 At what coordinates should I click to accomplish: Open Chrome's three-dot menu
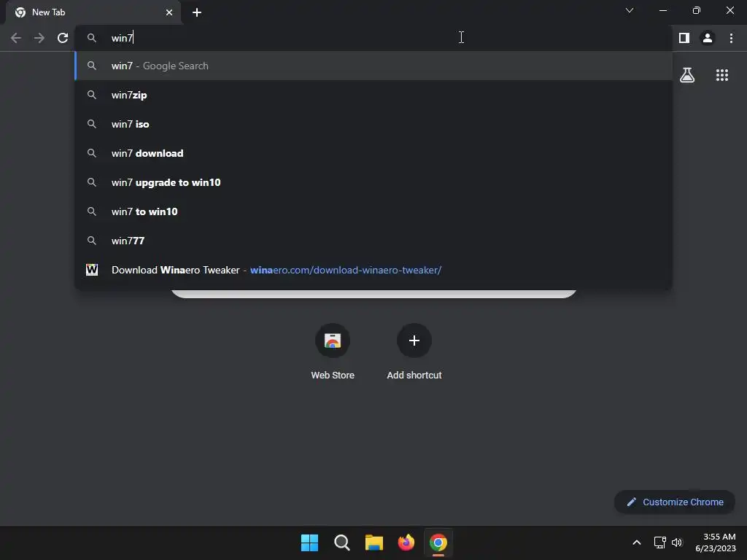(731, 38)
